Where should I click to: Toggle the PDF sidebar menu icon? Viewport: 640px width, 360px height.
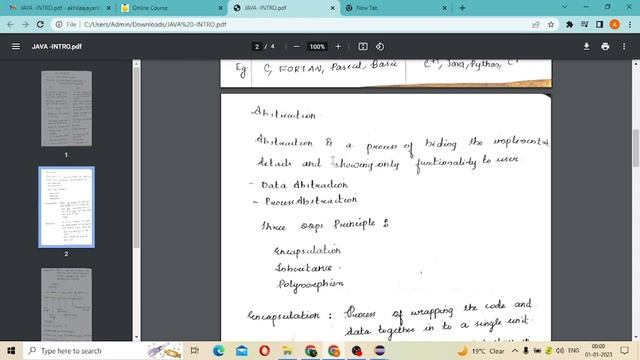point(16,47)
